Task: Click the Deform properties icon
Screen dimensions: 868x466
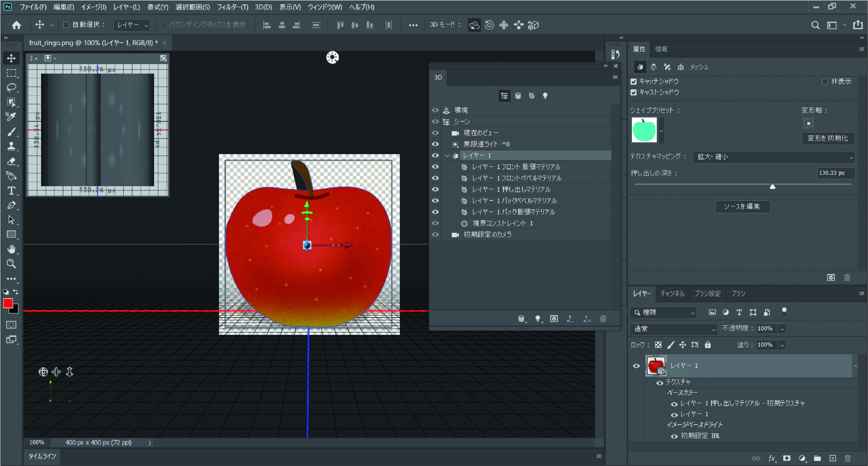Action: 653,67
